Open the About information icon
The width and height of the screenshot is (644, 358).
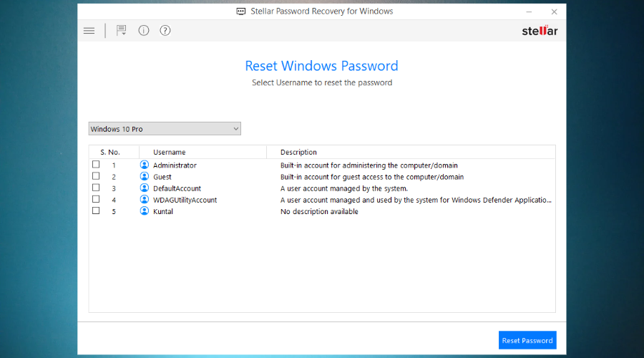pos(144,30)
